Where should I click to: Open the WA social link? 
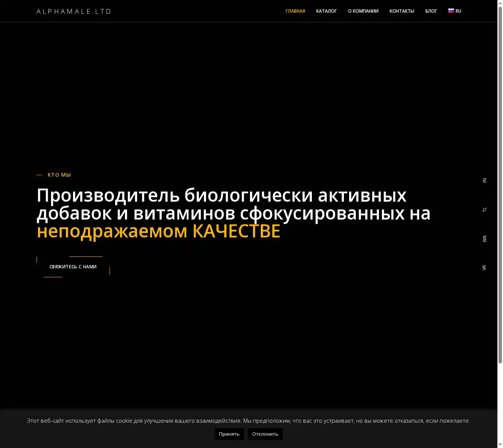pos(484,239)
